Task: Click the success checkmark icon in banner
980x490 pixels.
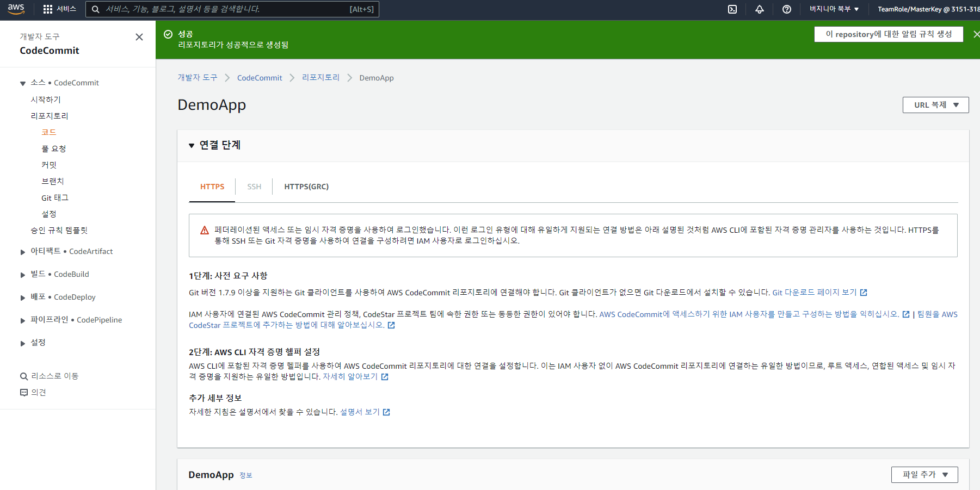Action: (168, 34)
